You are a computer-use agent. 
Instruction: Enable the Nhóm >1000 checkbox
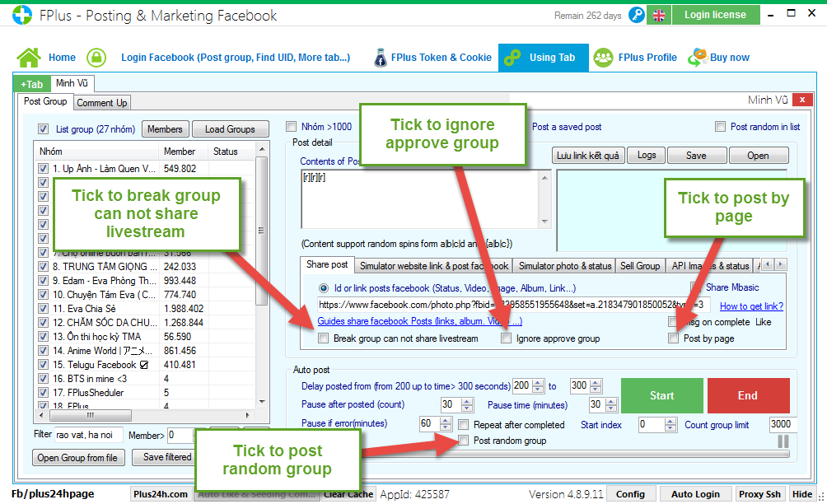click(x=291, y=127)
